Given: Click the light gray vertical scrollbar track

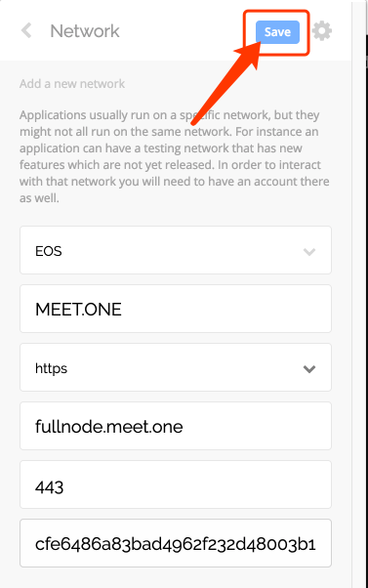Looking at the screenshot, I should point(358,294).
